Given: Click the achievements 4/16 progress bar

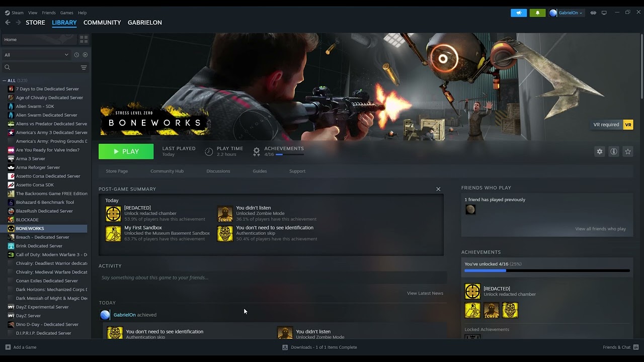Looking at the screenshot, I should 289,154.
